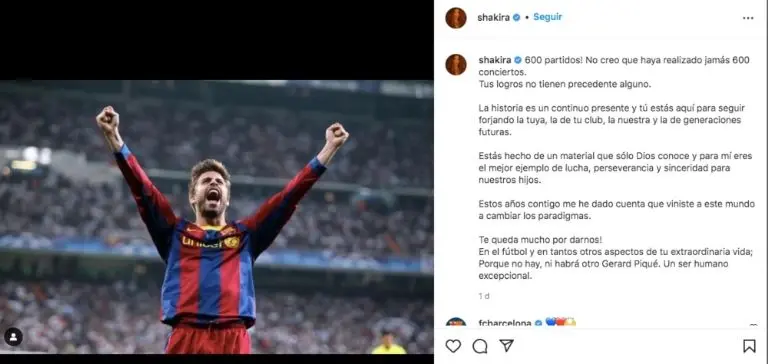Click the Seguir follow button
Image resolution: width=768 pixels, height=364 pixels.
pos(548,17)
